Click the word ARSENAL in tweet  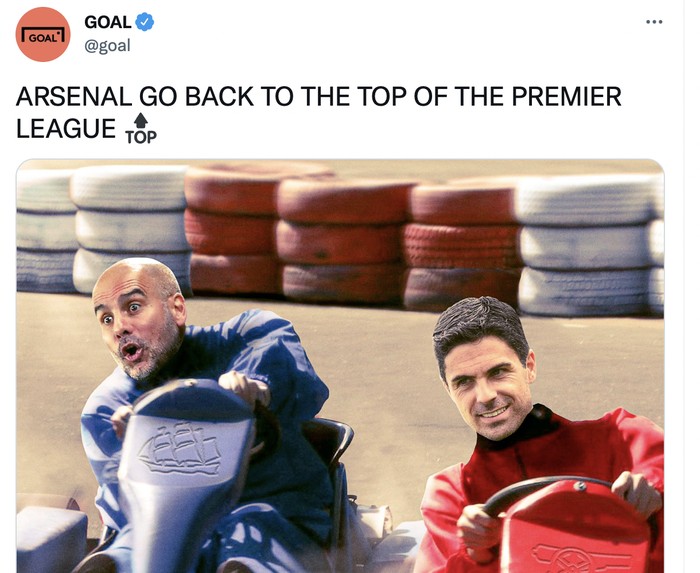(x=74, y=96)
